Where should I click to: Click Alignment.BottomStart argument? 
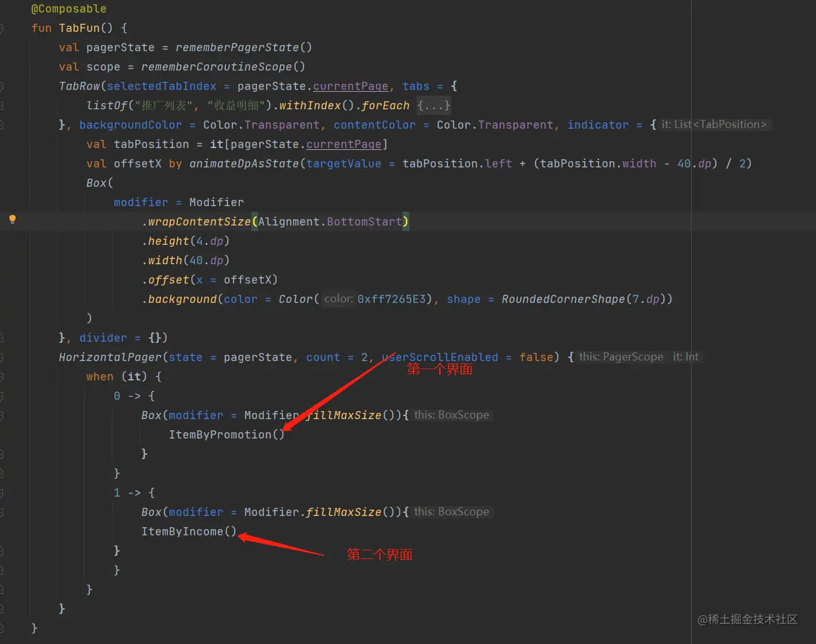coord(330,222)
